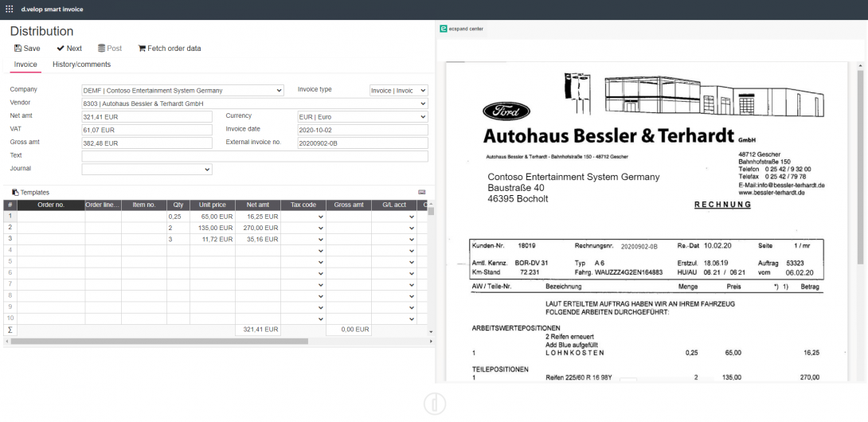Click the Order no. column header
This screenshot has height=422, width=868.
coord(51,205)
